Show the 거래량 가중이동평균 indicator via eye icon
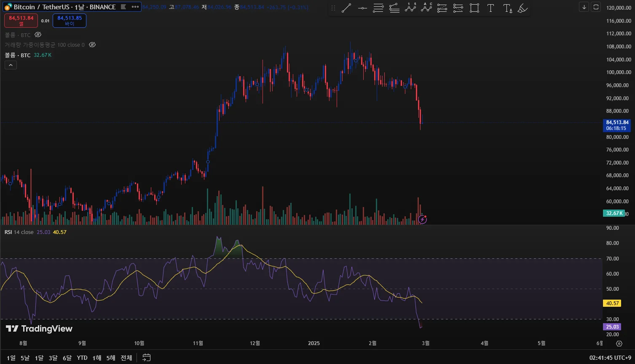The width and height of the screenshot is (635, 364). point(92,45)
